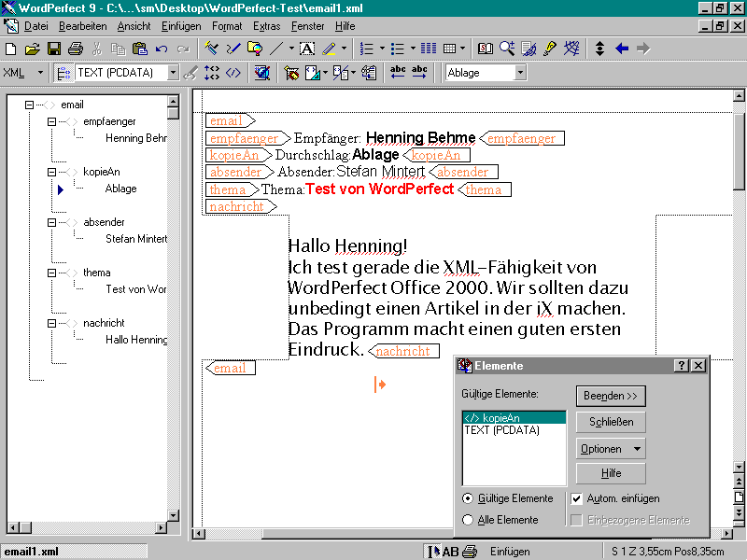Select kopieAn in Gültige Elemente list

coord(514,418)
